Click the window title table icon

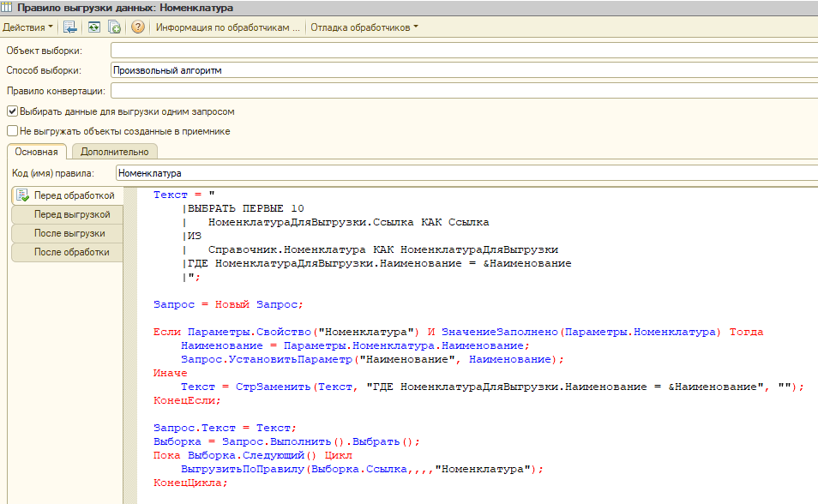click(x=8, y=8)
